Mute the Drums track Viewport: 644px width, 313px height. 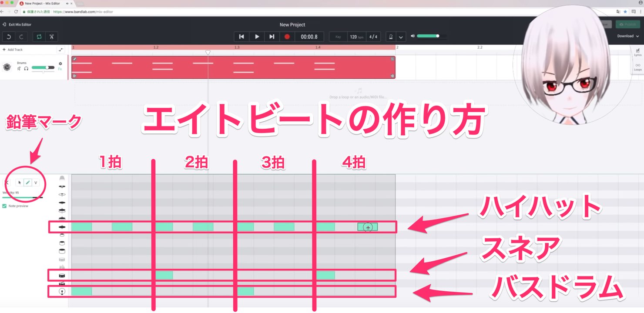click(19, 68)
